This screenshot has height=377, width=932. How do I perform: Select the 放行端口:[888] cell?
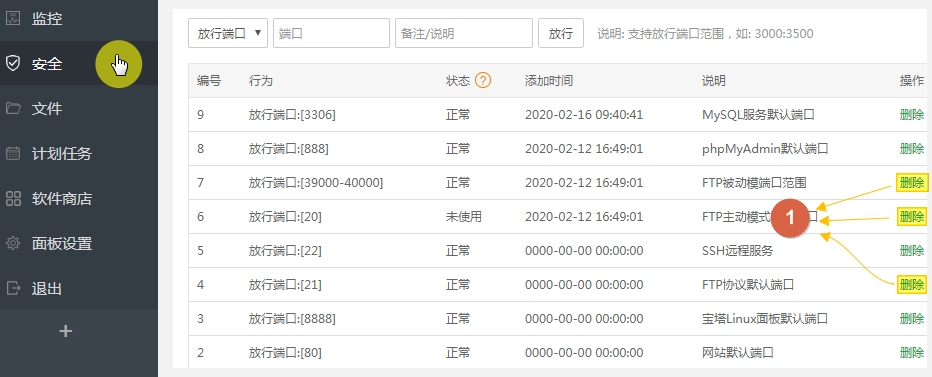288,149
